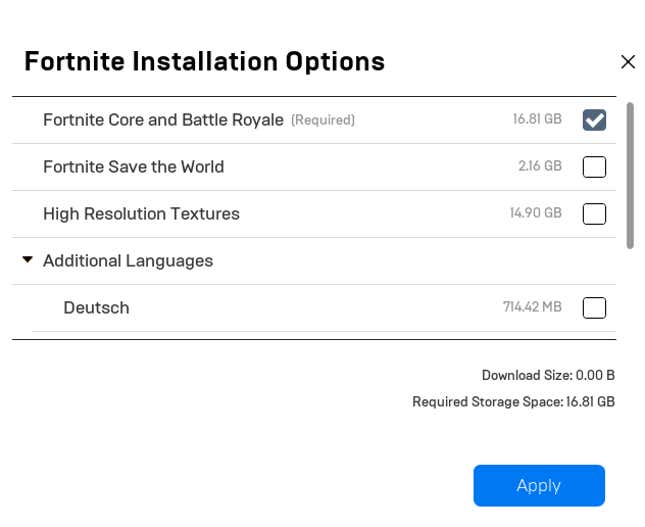Select the Fortnite Save the World label
The width and height of the screenshot is (645, 527).
pos(134,167)
